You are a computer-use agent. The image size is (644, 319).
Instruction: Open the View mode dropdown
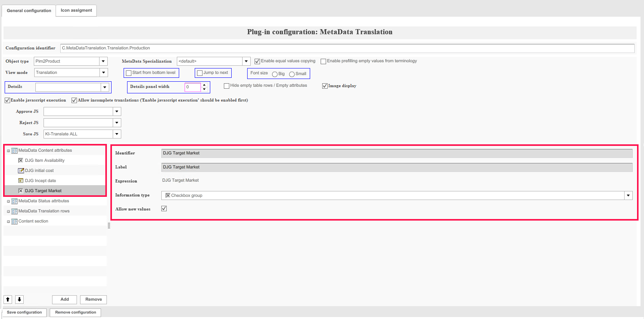103,72
